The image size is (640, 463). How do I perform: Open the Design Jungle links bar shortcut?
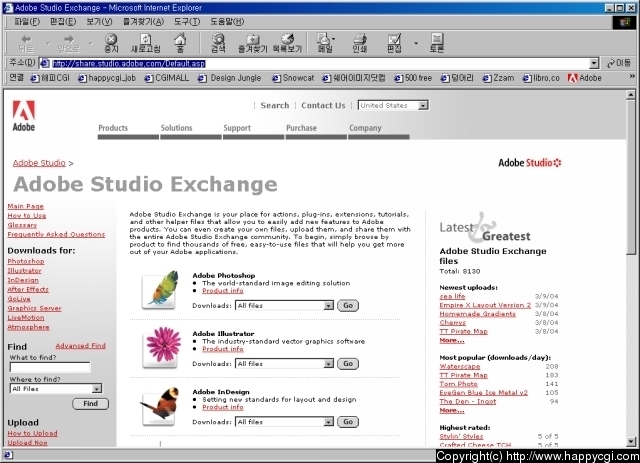point(230,78)
